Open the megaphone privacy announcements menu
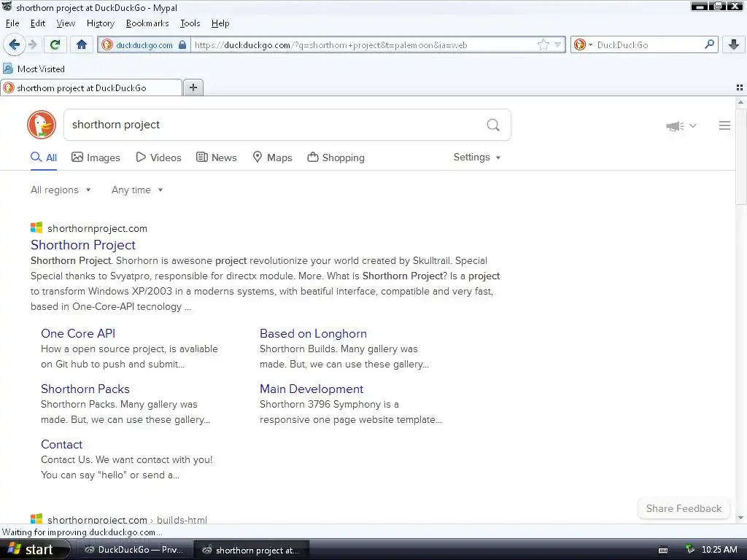The width and height of the screenshot is (747, 560). click(x=681, y=125)
